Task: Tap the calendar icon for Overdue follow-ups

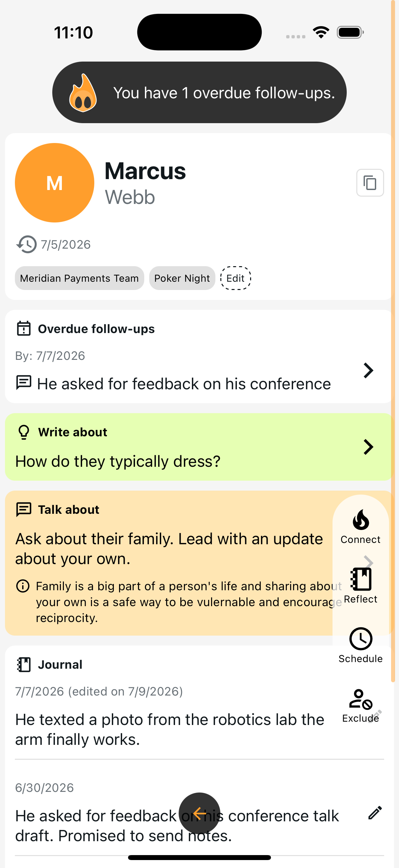Action: 24,328
